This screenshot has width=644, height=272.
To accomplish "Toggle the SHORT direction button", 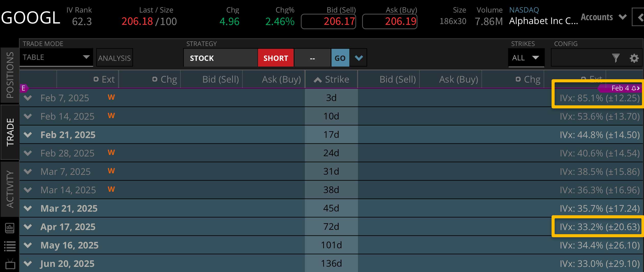I will point(276,58).
